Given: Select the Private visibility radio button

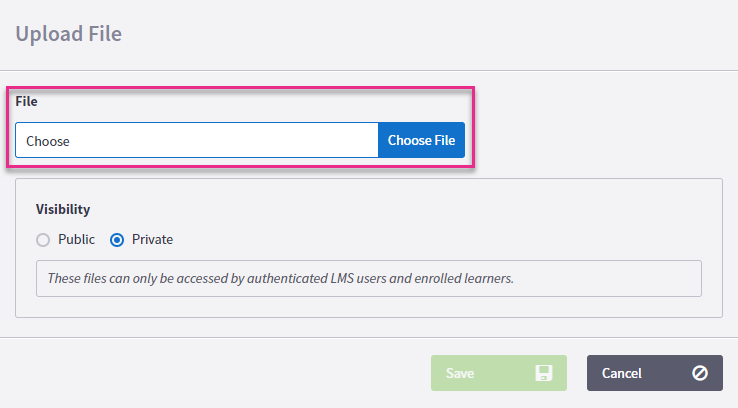Looking at the screenshot, I should (x=117, y=240).
